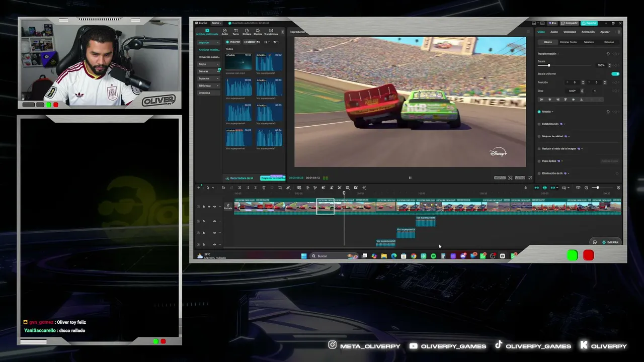Screen dimensions: 644x362
Task: Expand the Tuyos sidebar group
Action: click(x=209, y=64)
